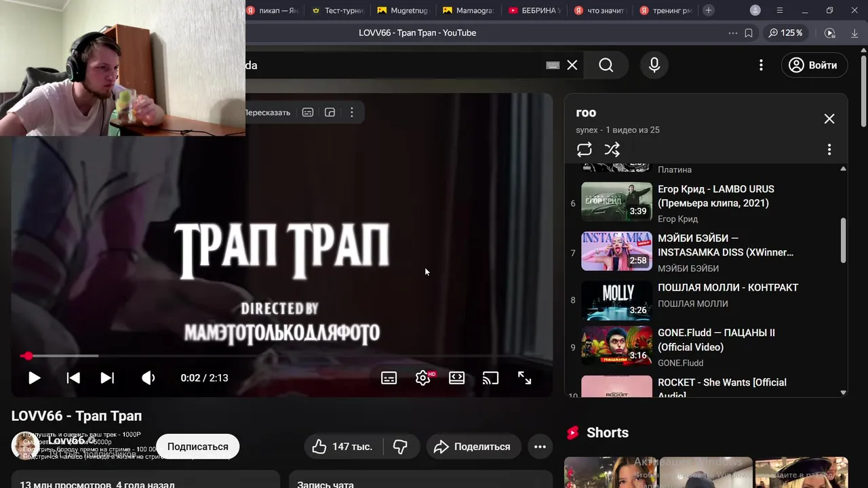868x488 pixels.
Task: Click the Запись чата panel
Action: click(420, 479)
